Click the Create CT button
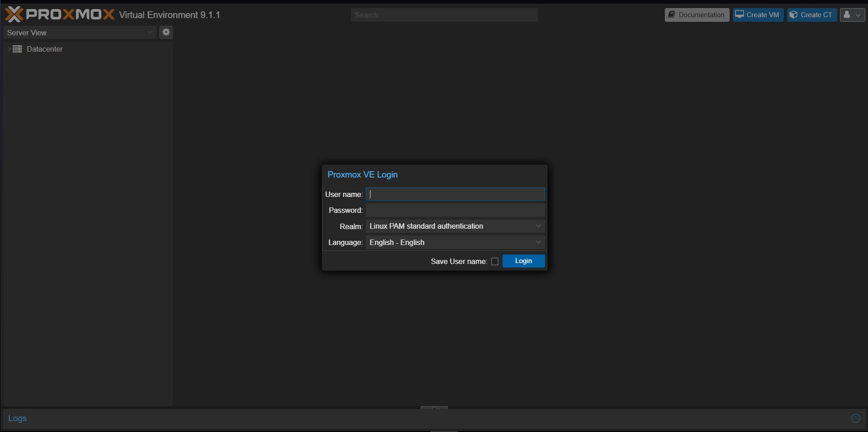The image size is (868, 432). 812,15
